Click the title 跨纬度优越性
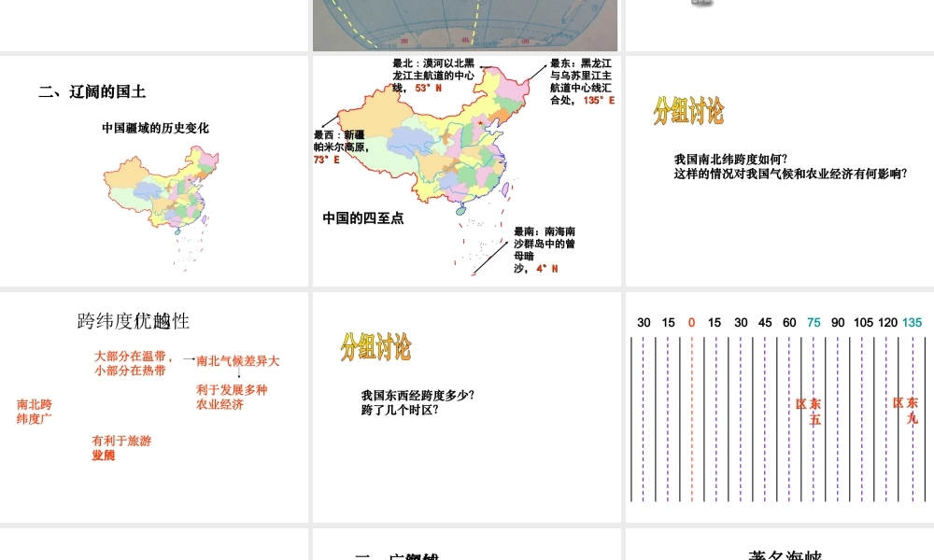The height and width of the screenshot is (560, 934). pos(134,321)
